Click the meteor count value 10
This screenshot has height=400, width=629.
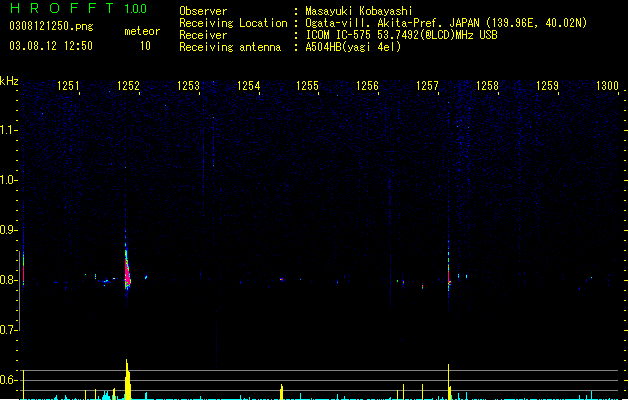point(145,46)
